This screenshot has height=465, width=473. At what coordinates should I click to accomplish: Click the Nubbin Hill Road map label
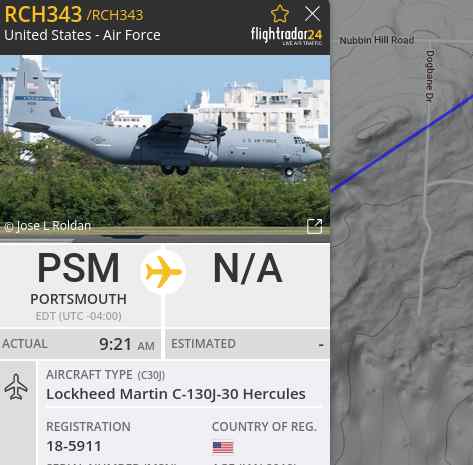(x=377, y=40)
